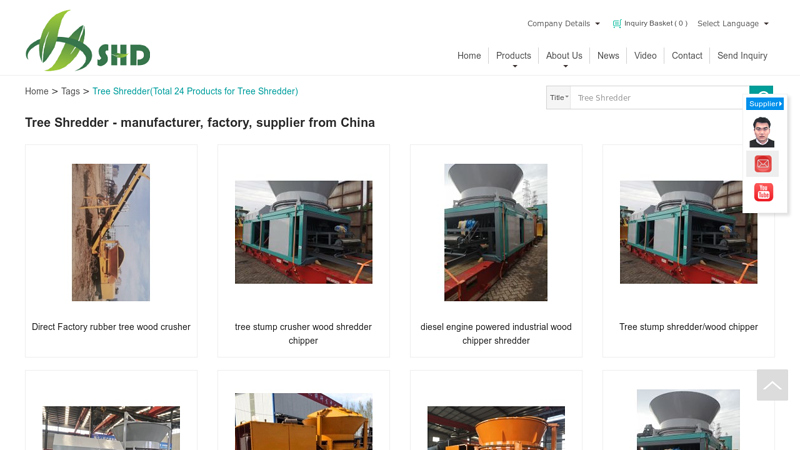Image resolution: width=800 pixels, height=450 pixels.
Task: Click the email icon in supplier widget
Action: (x=763, y=164)
